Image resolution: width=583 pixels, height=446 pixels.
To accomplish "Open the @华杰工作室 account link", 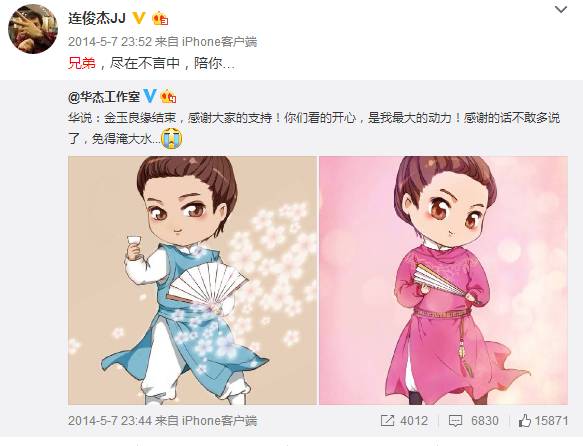I will pyautogui.click(x=104, y=97).
